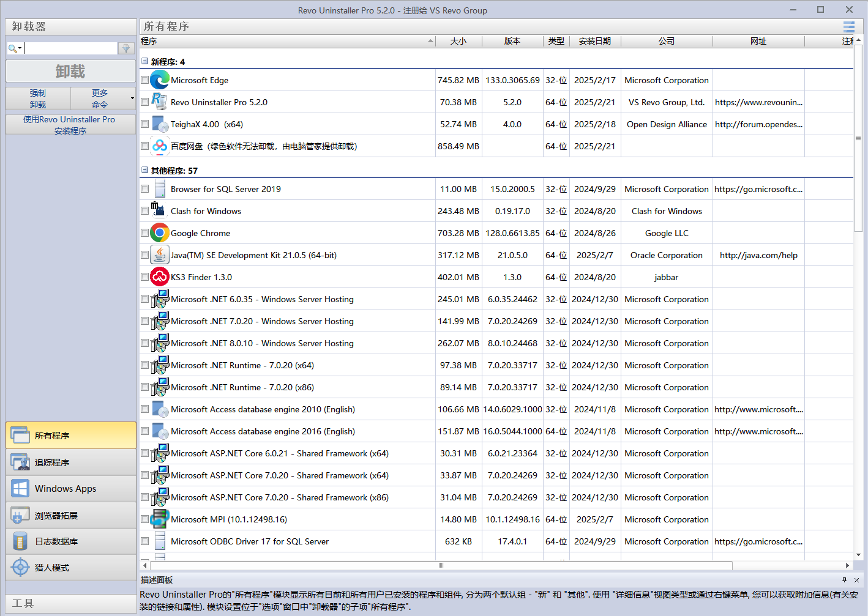Sort by the 类型 column header
This screenshot has height=616, width=868.
click(x=556, y=41)
